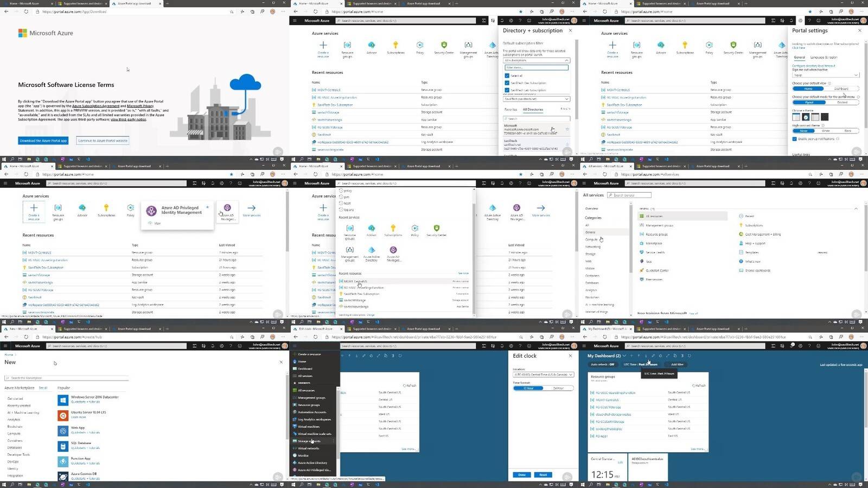Click Windows Server 2016 Datacenter icon in New page
868x488 pixels.
pyautogui.click(x=63, y=400)
